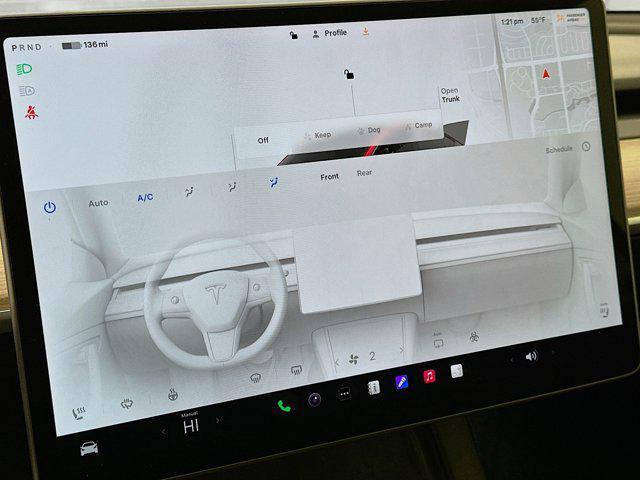This screenshot has width=640, height=480.
Task: Select Keep climate mode
Action: coord(318,135)
